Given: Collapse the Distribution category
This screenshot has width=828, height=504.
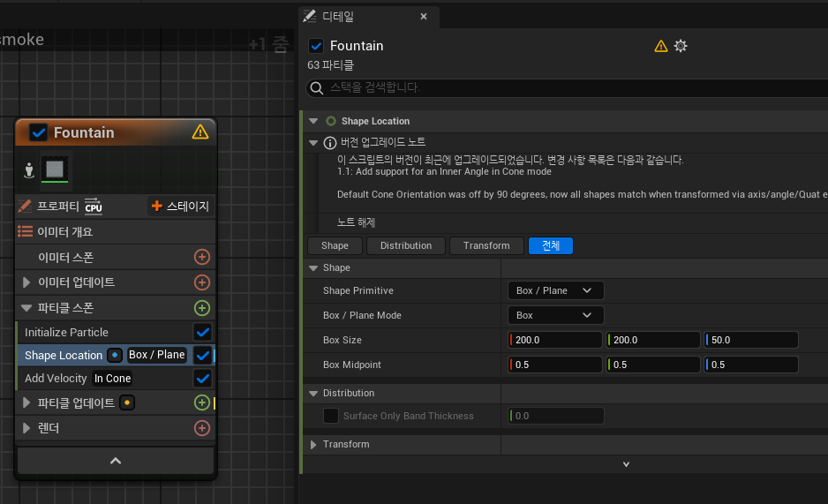Looking at the screenshot, I should pyautogui.click(x=313, y=393).
